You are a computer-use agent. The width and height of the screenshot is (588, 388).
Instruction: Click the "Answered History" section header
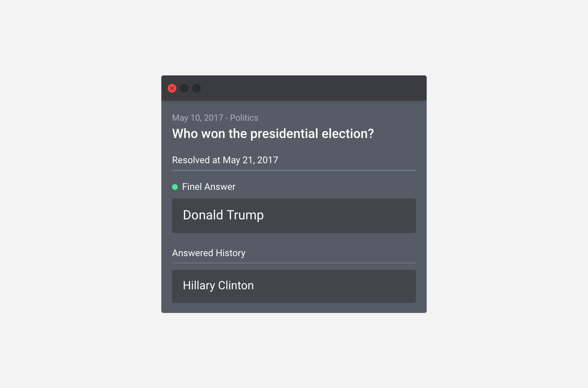tap(209, 253)
